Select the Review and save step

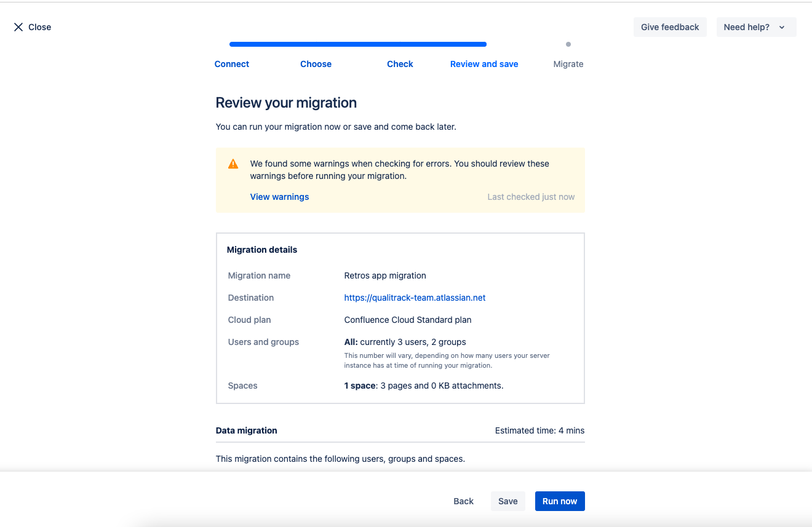pos(484,64)
